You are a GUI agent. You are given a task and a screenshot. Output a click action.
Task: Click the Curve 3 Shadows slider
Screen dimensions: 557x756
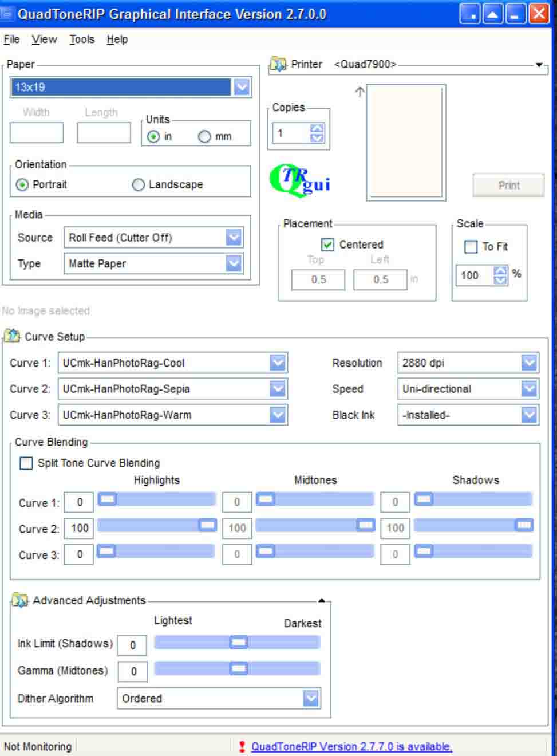[473, 551]
